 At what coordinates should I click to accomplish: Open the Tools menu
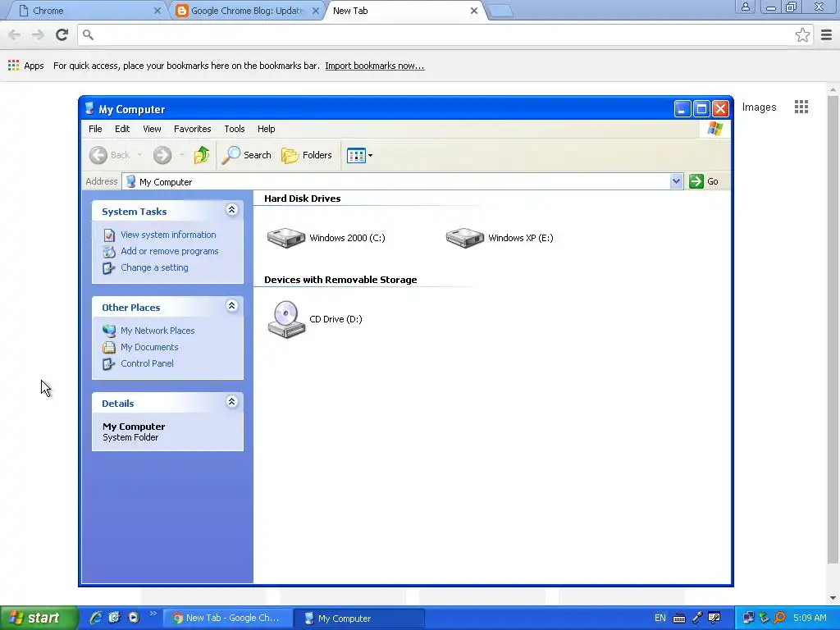coord(234,129)
